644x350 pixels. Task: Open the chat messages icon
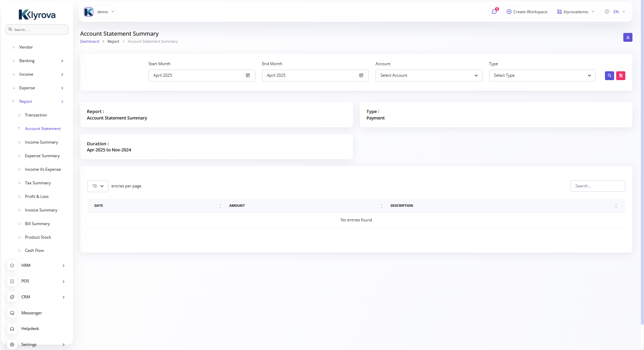point(494,12)
